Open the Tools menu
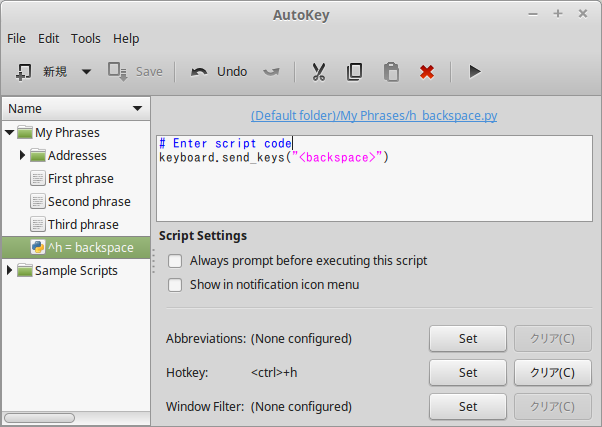 (86, 39)
